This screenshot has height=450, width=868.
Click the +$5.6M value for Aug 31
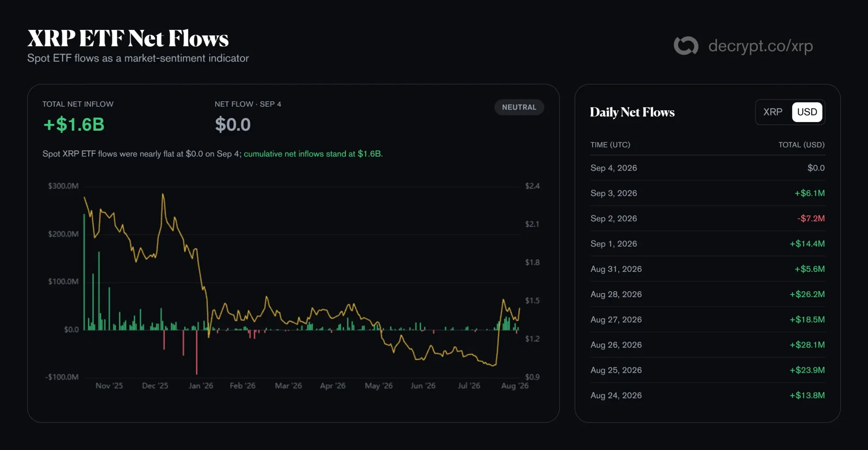[810, 269]
